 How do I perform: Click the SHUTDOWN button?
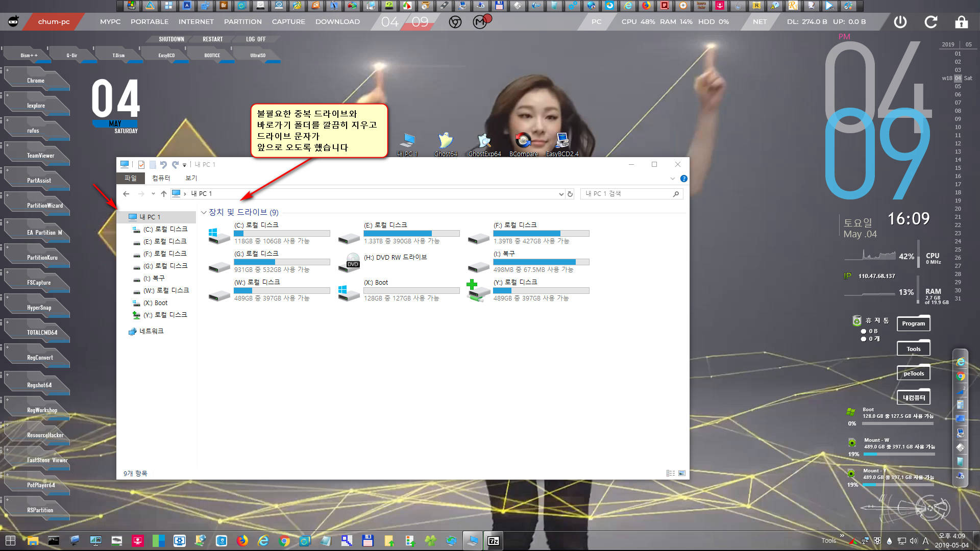[x=171, y=39]
